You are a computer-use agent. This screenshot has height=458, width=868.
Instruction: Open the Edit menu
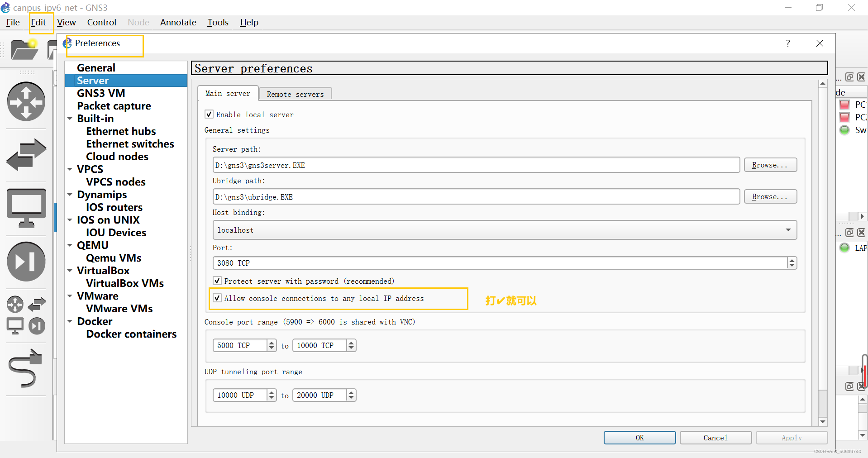click(38, 22)
